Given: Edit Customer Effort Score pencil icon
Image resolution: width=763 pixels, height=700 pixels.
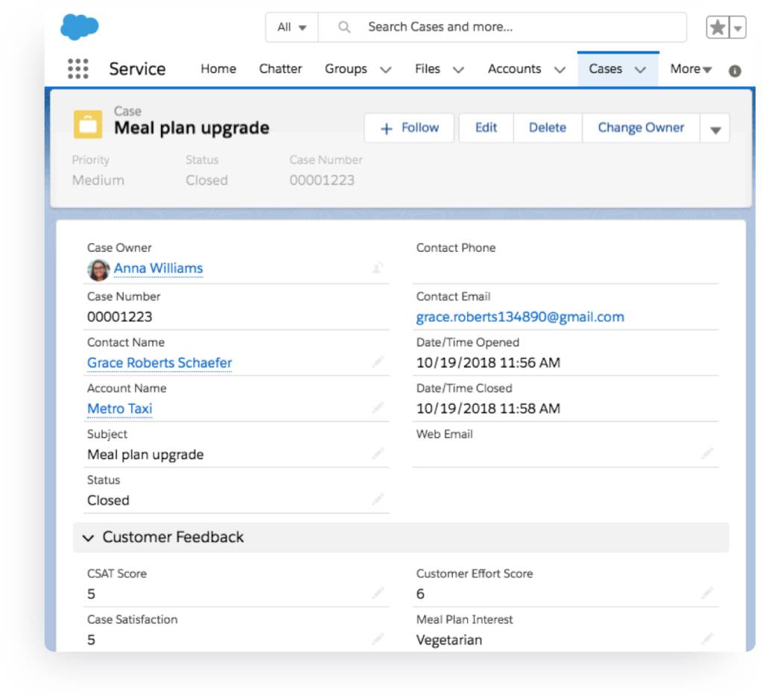Looking at the screenshot, I should click(x=707, y=593).
